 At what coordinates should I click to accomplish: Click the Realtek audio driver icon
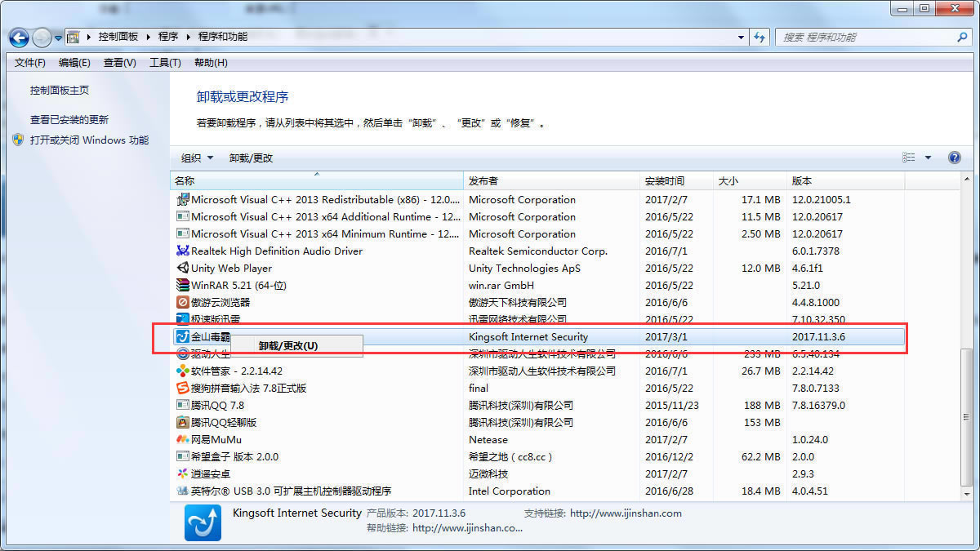183,251
